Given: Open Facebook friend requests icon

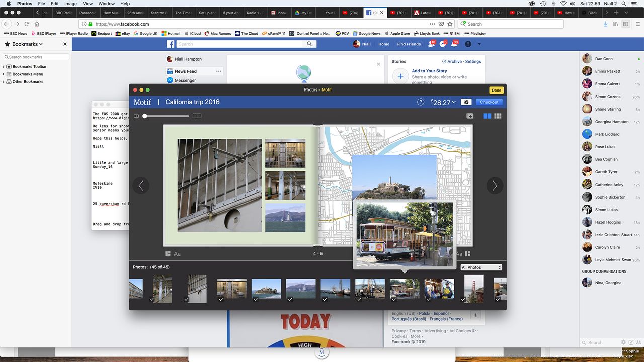Looking at the screenshot, I should [432, 44].
